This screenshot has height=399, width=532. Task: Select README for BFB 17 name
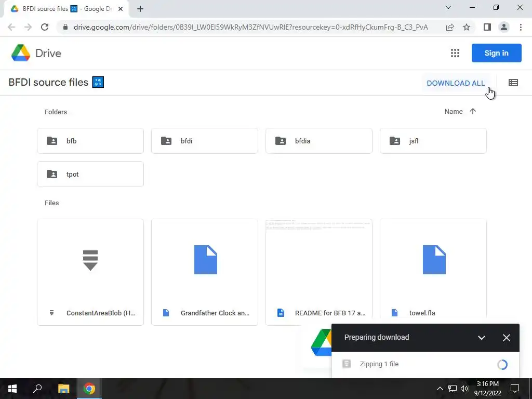click(x=330, y=313)
